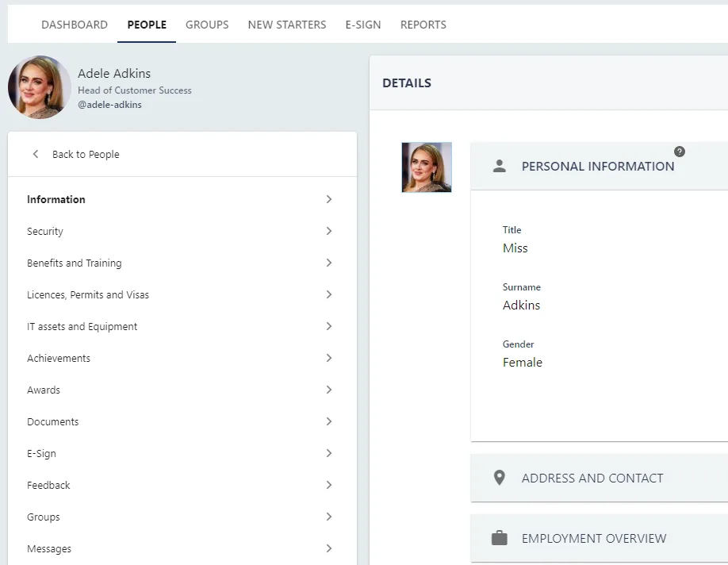Open the E-Sign tab in top navigation
This screenshot has width=728, height=565.
click(x=363, y=25)
